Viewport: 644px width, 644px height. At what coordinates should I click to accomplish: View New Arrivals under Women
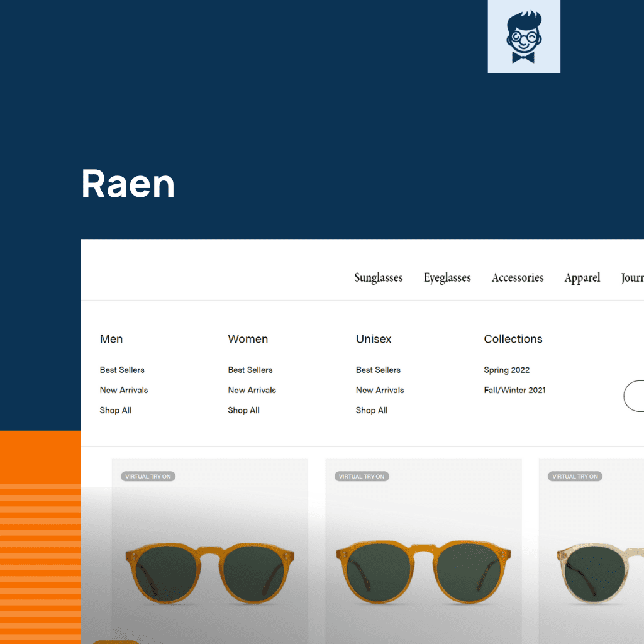(252, 390)
